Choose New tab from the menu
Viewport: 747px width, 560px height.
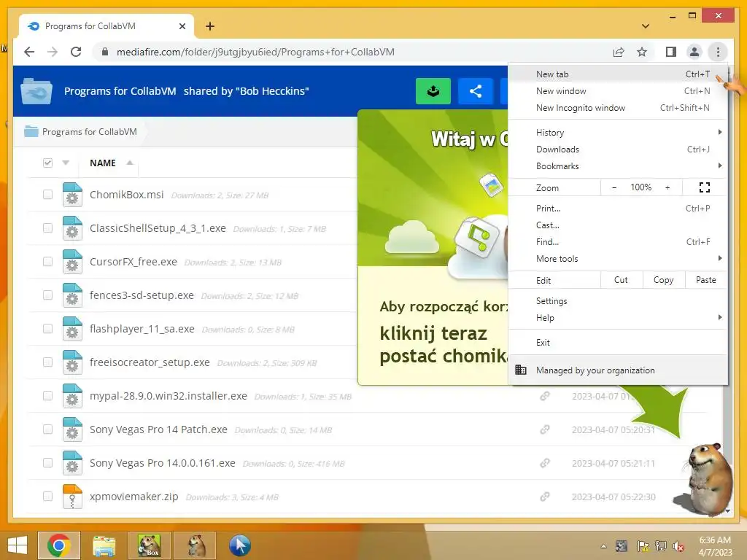[x=618, y=74]
